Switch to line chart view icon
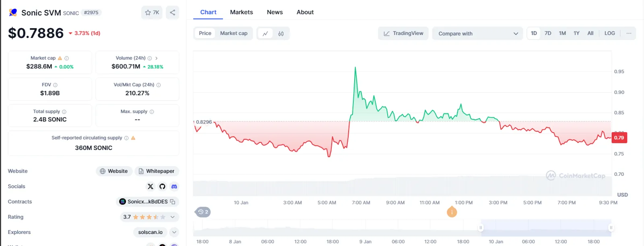 tap(265, 33)
